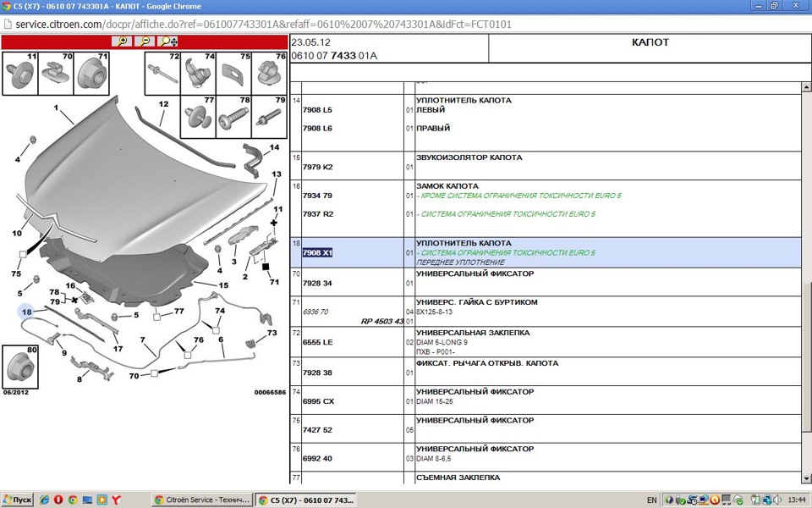812x508 pixels.
Task: Select callout number 73 on diagram
Action: point(272,333)
